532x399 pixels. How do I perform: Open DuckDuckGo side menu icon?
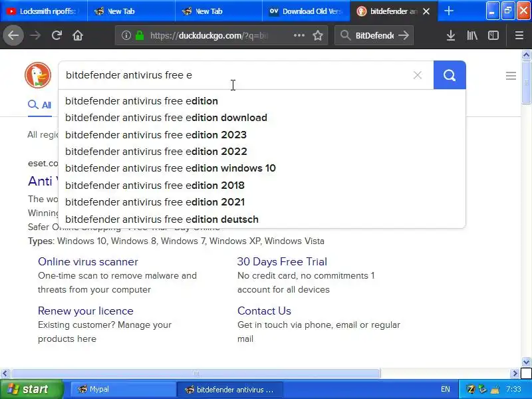pos(511,76)
